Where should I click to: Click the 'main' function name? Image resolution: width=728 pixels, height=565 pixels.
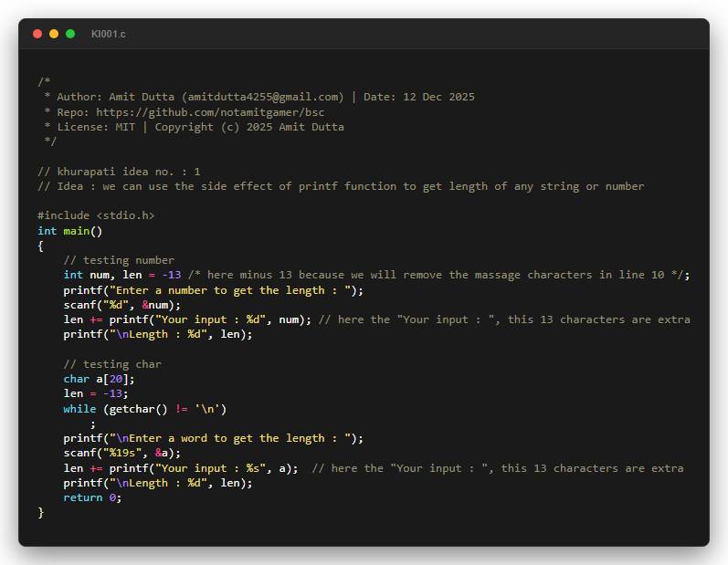pyautogui.click(x=77, y=231)
